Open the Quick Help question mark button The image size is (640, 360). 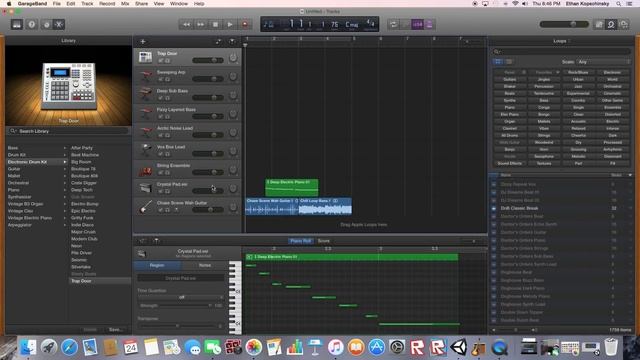coord(31,24)
